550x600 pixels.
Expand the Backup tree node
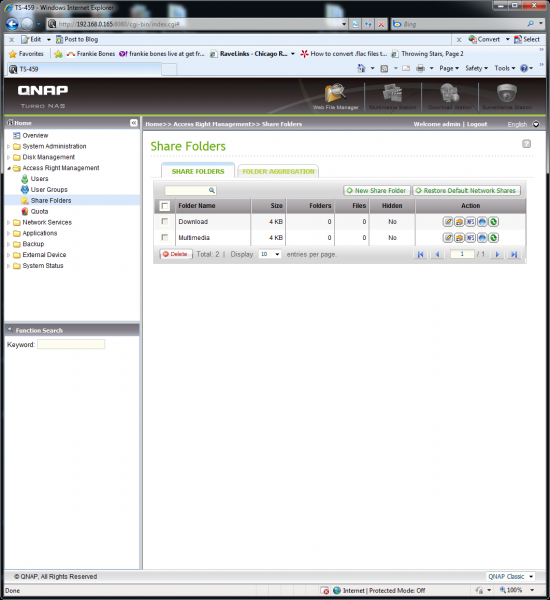pyautogui.click(x=8, y=244)
